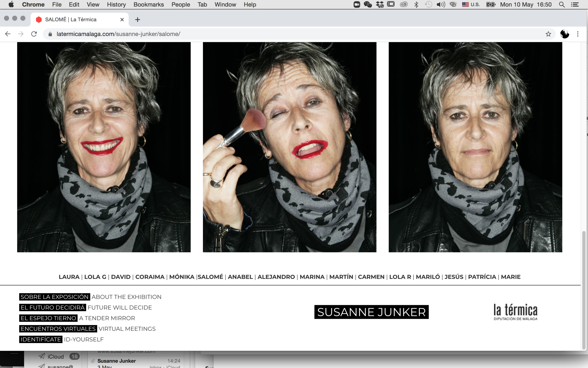Viewport: 588px width, 368px height.
Task: Open Spotlight search in menu bar
Action: click(562, 5)
